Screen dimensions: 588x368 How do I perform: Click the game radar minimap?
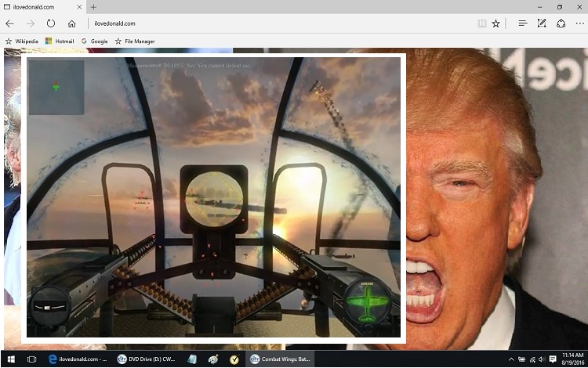56,87
